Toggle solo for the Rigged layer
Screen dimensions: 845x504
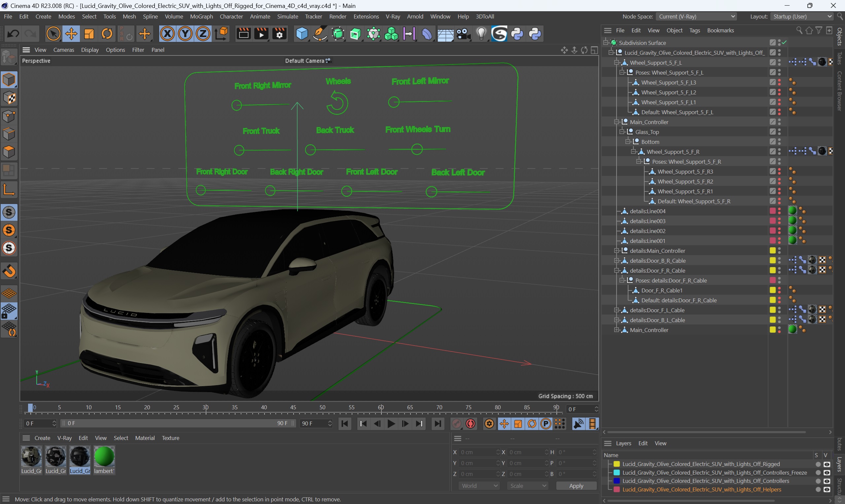coord(818,464)
